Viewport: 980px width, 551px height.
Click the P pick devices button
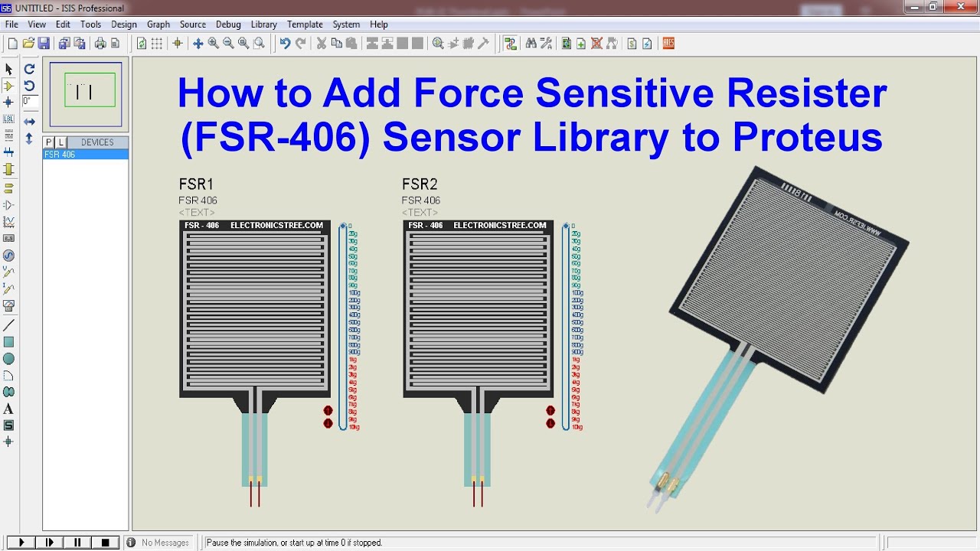(x=49, y=142)
